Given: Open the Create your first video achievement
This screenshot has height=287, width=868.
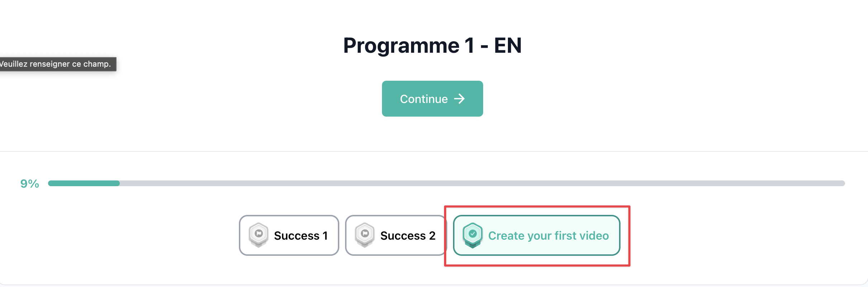Looking at the screenshot, I should click(x=537, y=235).
